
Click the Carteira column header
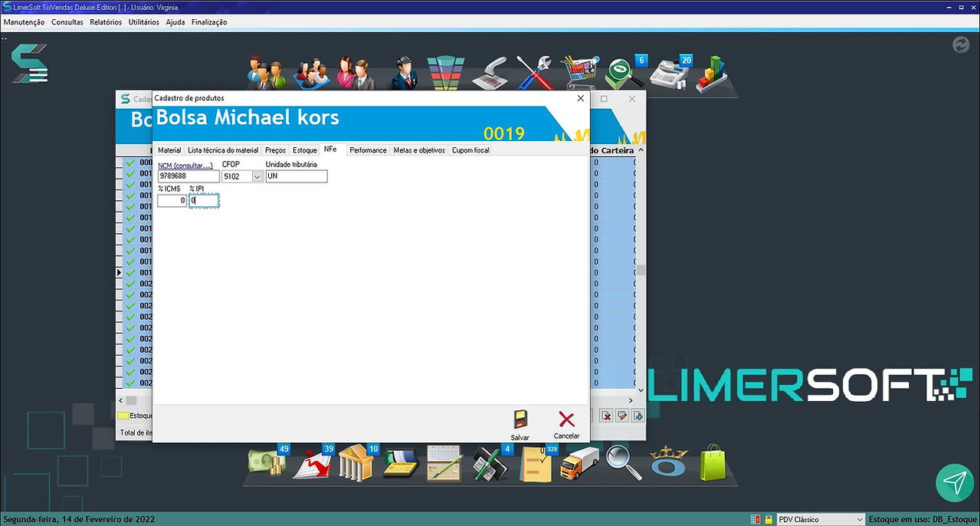[617, 151]
